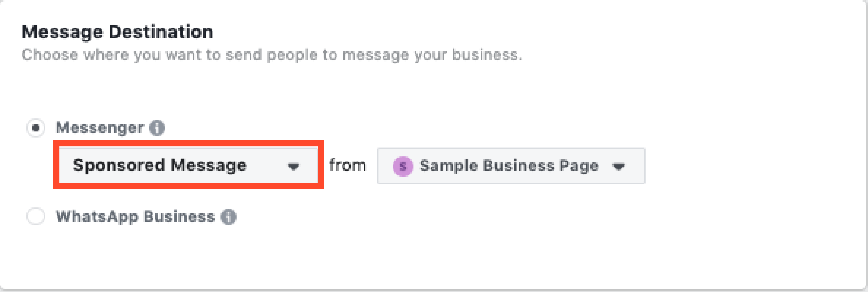Open the Sponsored Message dropdown

tap(189, 165)
